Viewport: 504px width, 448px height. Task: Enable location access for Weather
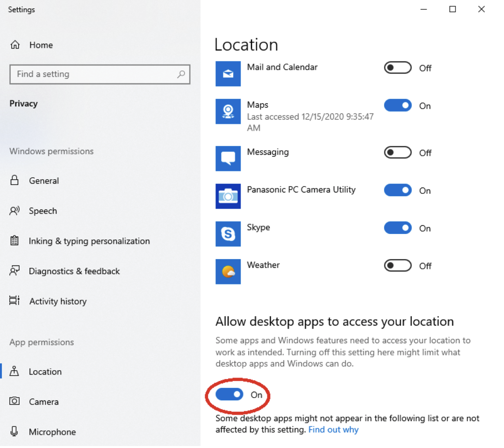[397, 265]
